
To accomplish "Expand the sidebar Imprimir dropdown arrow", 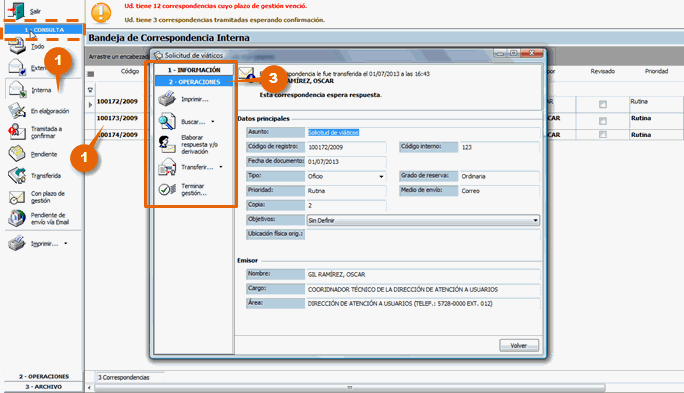I will point(66,243).
